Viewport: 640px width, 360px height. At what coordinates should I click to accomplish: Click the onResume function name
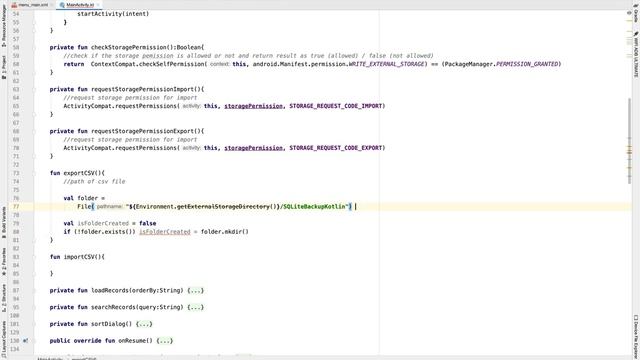(131, 341)
